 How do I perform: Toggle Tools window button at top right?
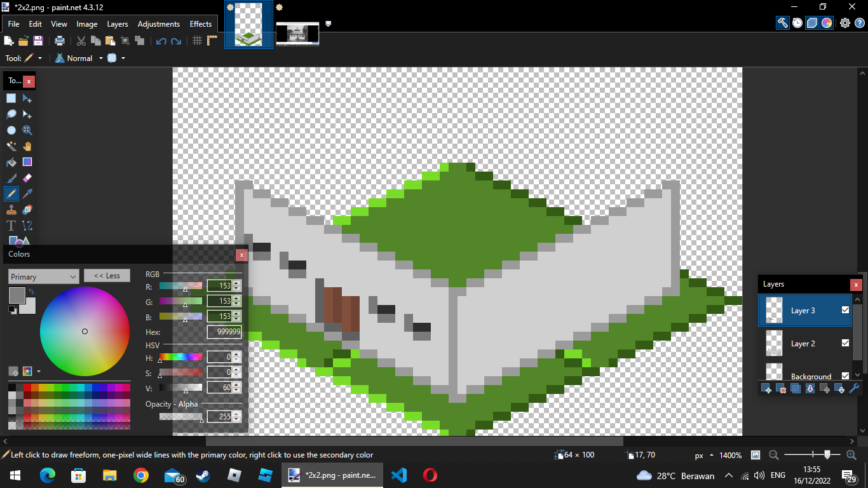point(783,23)
